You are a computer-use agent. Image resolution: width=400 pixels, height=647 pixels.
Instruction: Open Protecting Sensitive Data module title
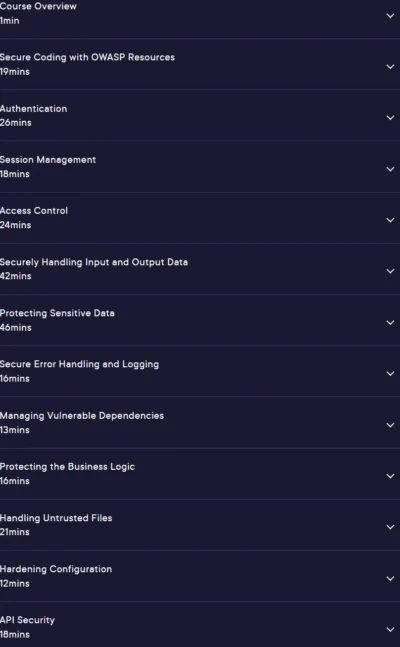[x=57, y=313]
